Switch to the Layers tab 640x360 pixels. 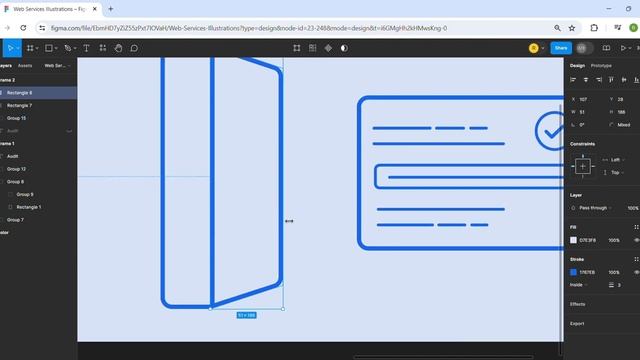[6, 66]
